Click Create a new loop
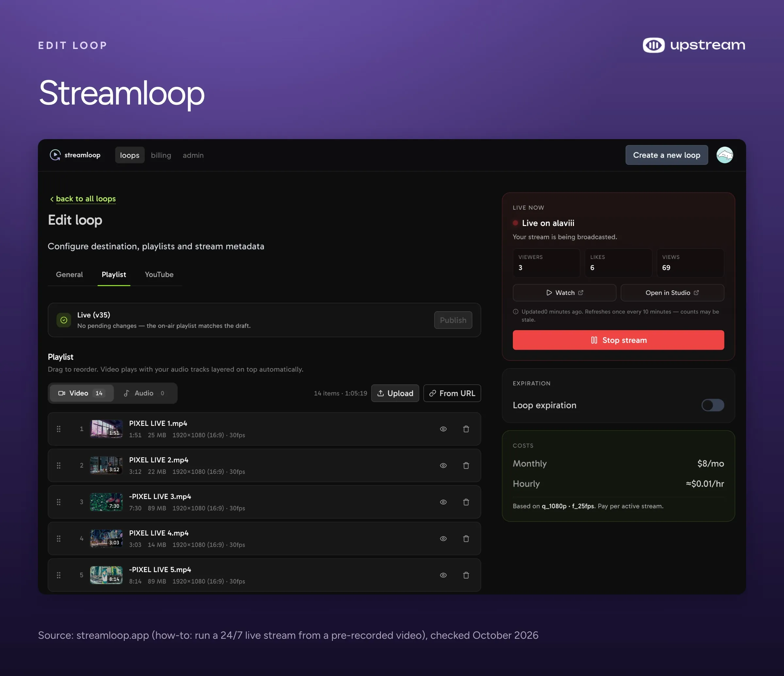The width and height of the screenshot is (784, 676). [666, 155]
